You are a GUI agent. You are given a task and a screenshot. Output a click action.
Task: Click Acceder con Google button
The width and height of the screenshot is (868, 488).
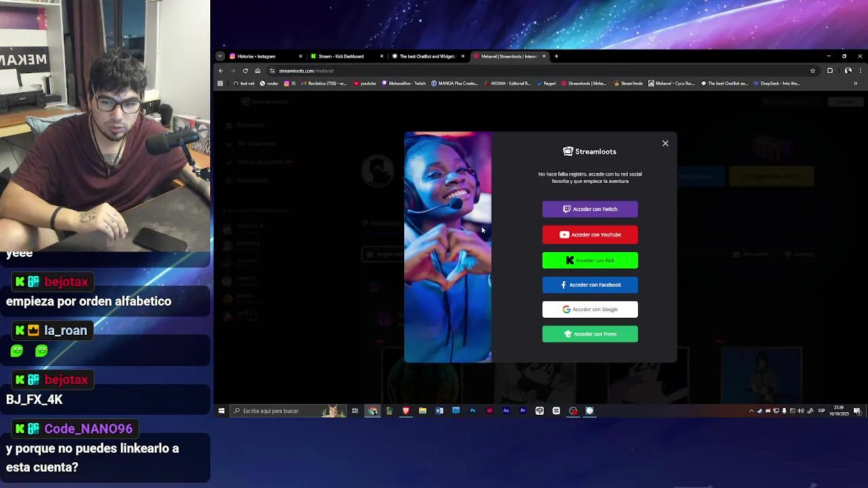[590, 309]
